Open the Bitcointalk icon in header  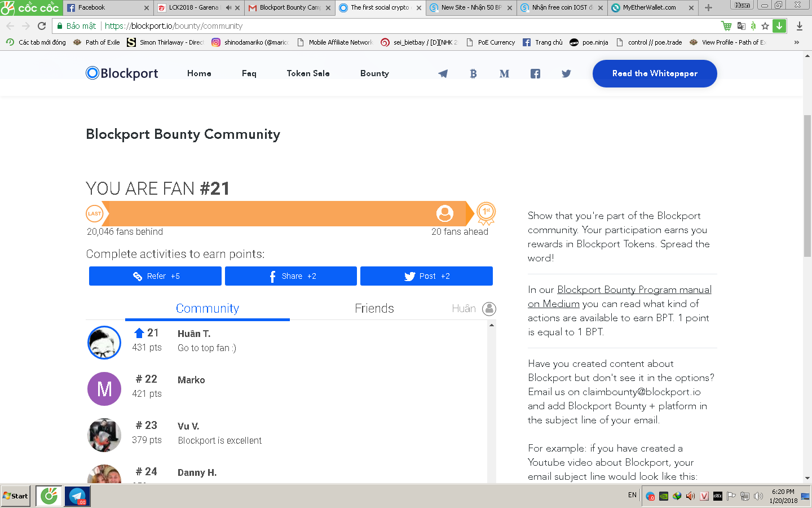tap(473, 74)
